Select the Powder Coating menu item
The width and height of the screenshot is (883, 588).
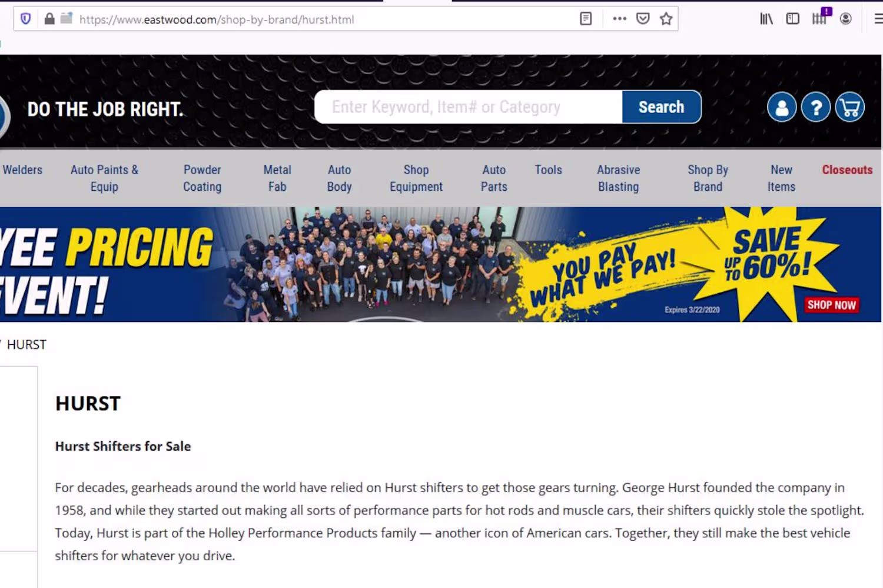(x=202, y=178)
